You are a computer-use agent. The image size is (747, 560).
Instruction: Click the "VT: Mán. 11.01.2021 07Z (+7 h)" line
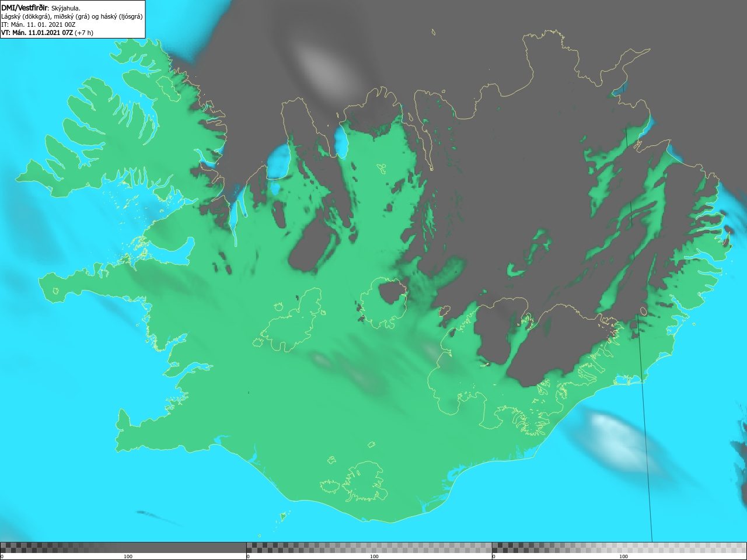(47, 33)
